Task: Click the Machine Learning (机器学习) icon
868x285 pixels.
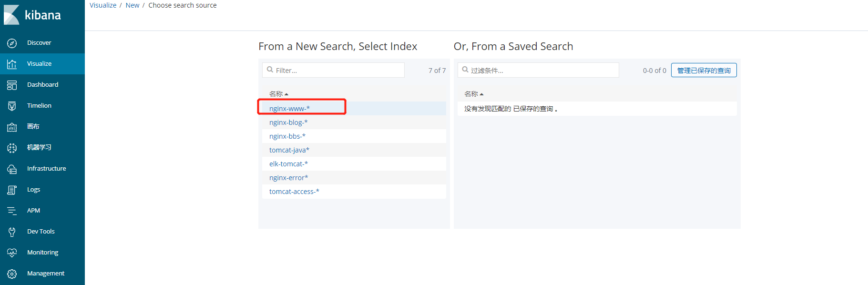Action: pyautogui.click(x=12, y=148)
